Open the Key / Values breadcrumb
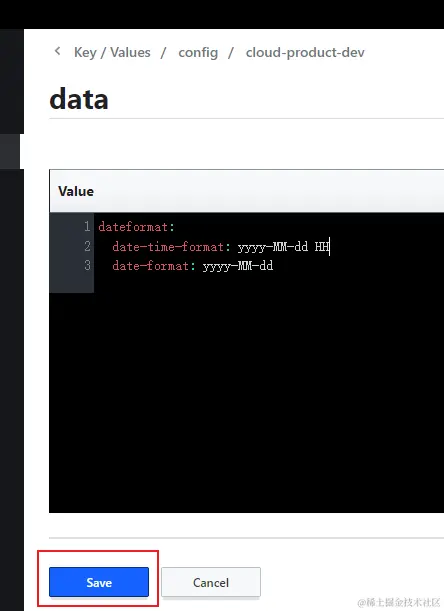 (x=112, y=52)
